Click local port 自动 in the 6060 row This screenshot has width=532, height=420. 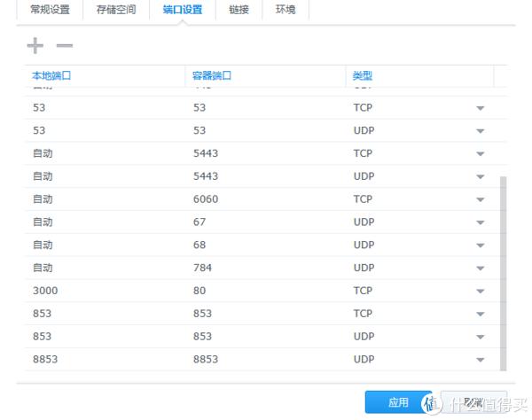pyautogui.click(x=43, y=199)
